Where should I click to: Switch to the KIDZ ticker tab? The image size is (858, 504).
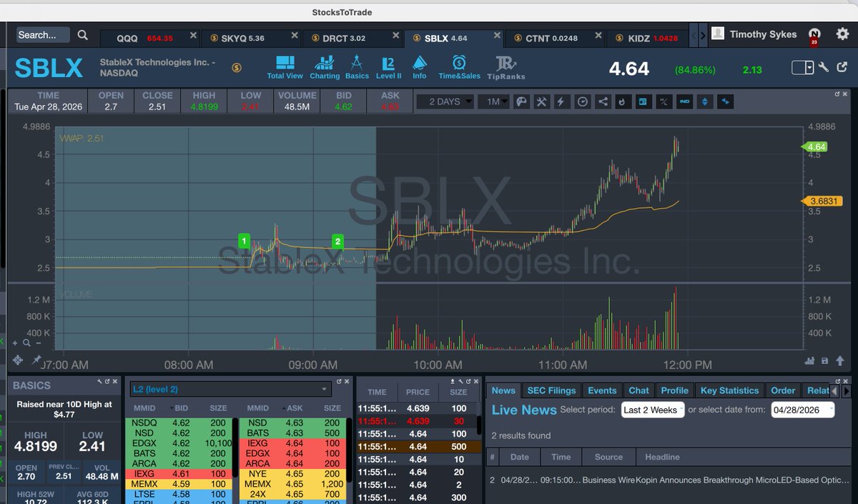(x=647, y=38)
